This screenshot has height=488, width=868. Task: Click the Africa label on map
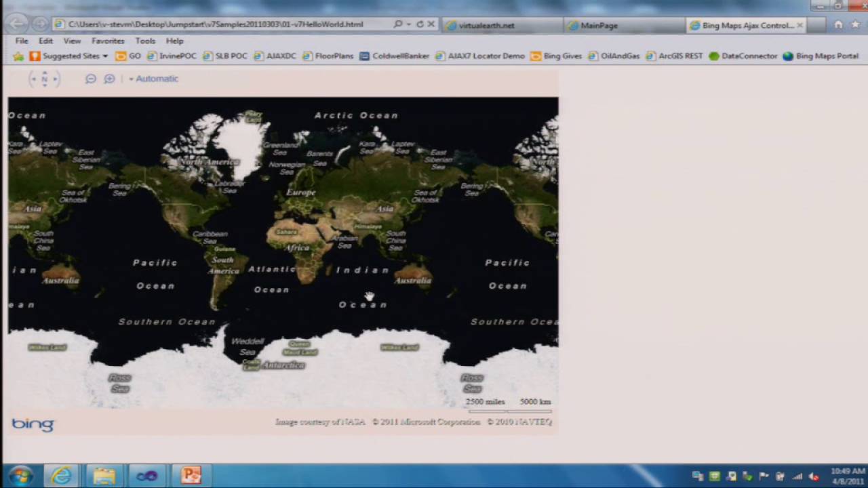(297, 247)
